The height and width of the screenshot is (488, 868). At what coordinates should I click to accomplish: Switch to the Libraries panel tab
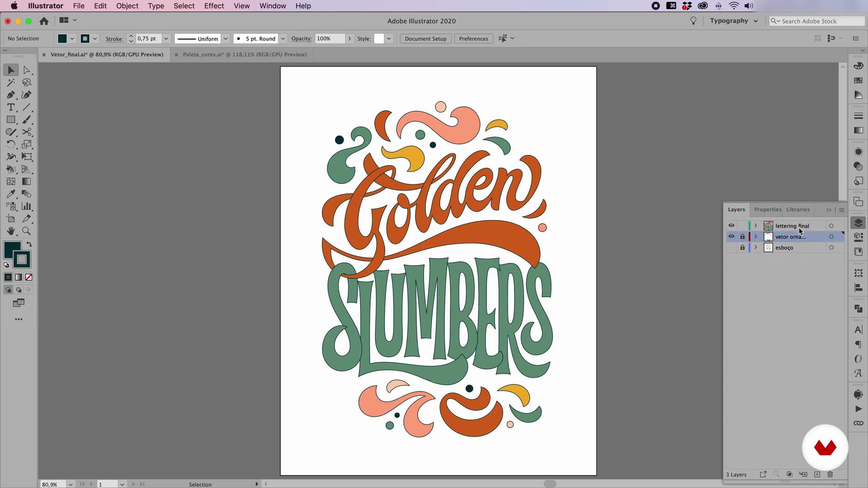point(798,210)
